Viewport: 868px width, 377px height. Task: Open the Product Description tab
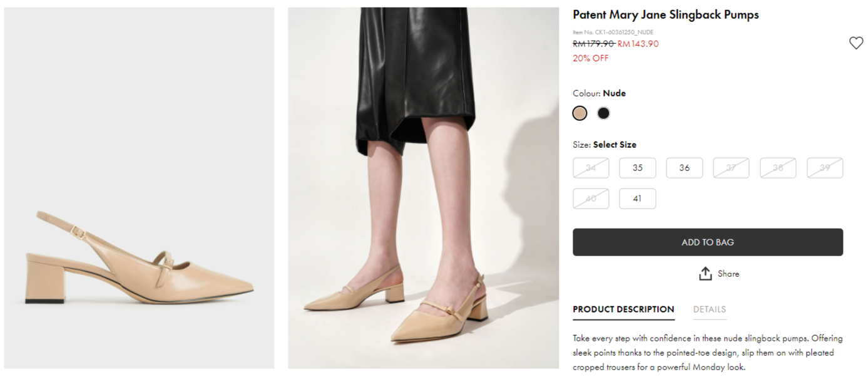[623, 309]
